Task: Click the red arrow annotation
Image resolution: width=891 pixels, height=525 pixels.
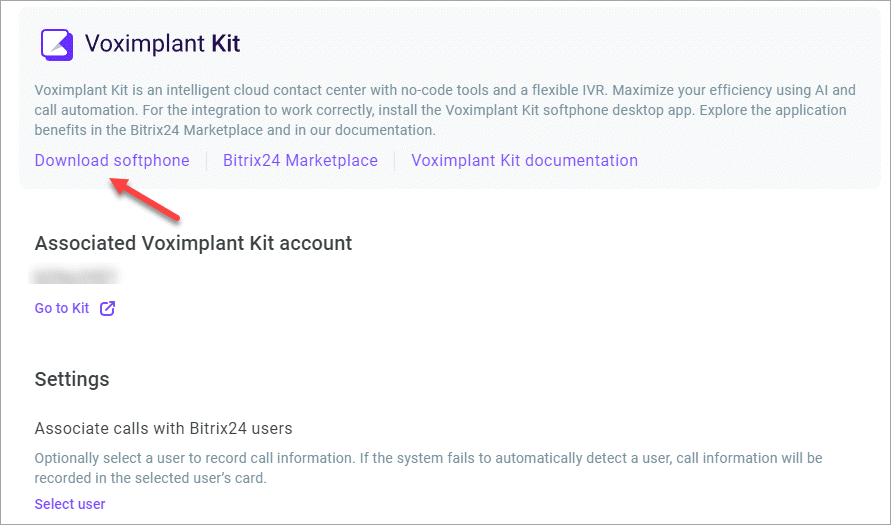Action: click(x=144, y=199)
